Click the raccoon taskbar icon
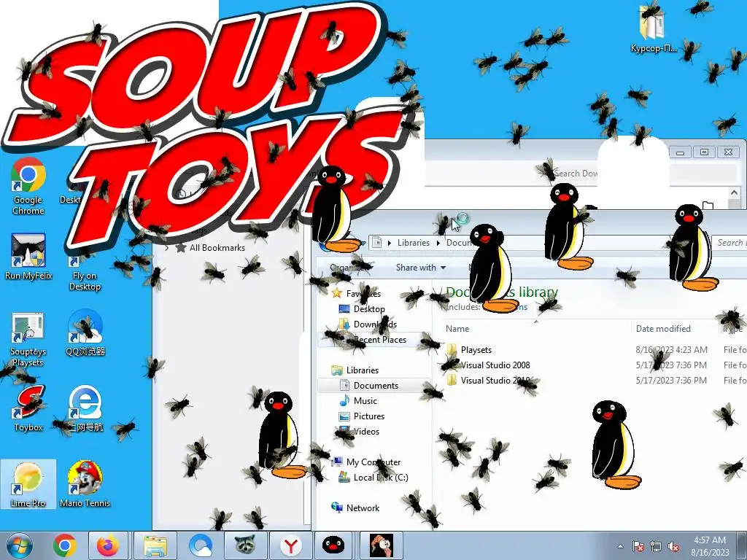Image resolution: width=747 pixels, height=560 pixels. point(245,545)
